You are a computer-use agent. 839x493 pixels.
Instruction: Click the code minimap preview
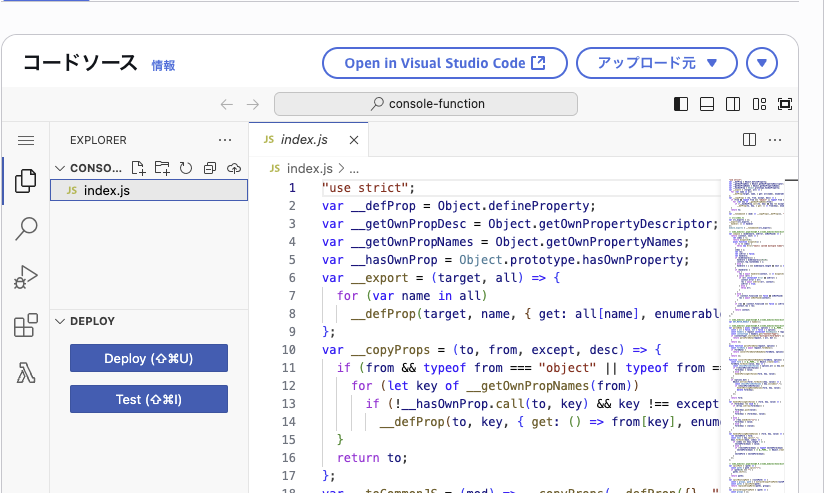(756, 336)
